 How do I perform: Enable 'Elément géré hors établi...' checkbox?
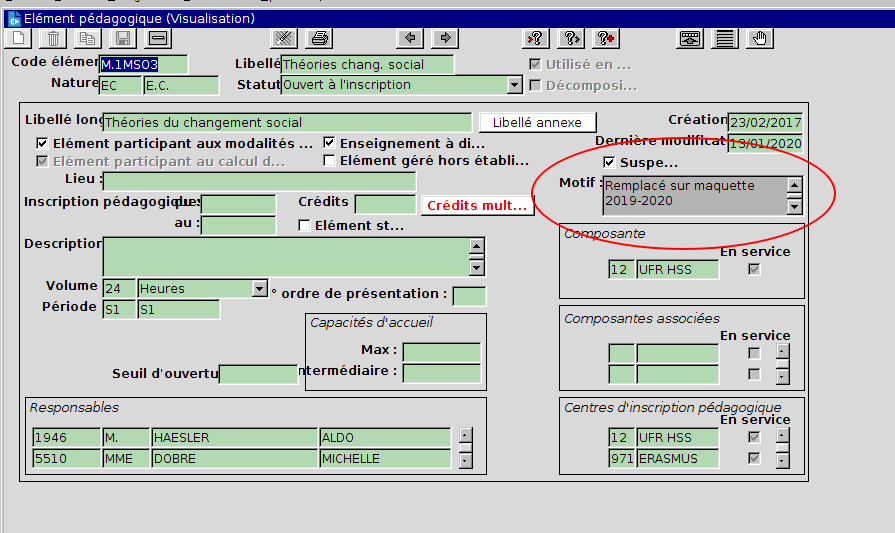[329, 160]
